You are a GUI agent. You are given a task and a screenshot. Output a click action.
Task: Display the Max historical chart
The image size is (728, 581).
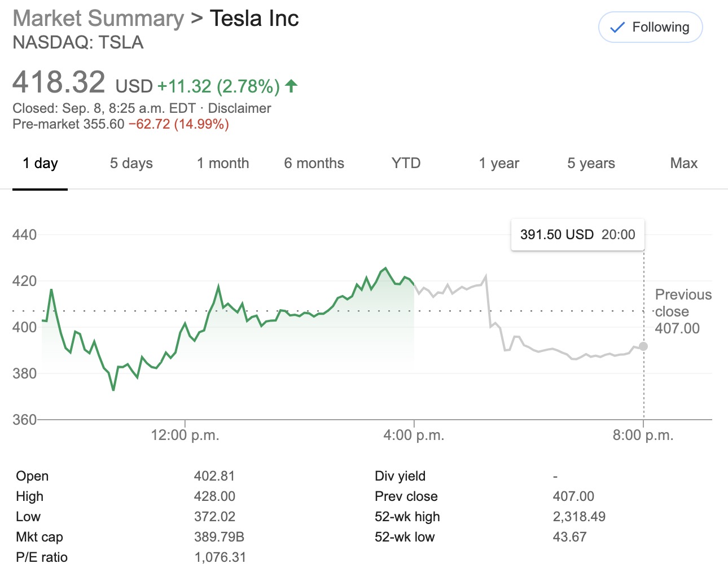pos(683,163)
